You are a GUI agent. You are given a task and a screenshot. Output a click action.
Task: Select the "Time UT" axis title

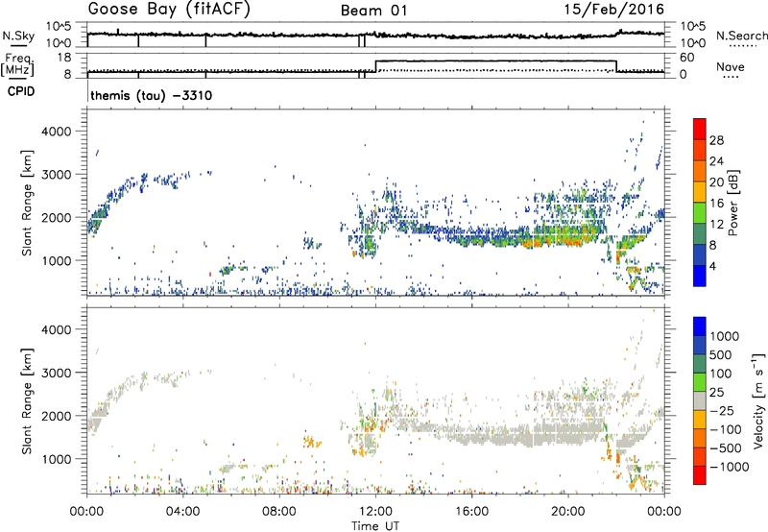point(375,526)
